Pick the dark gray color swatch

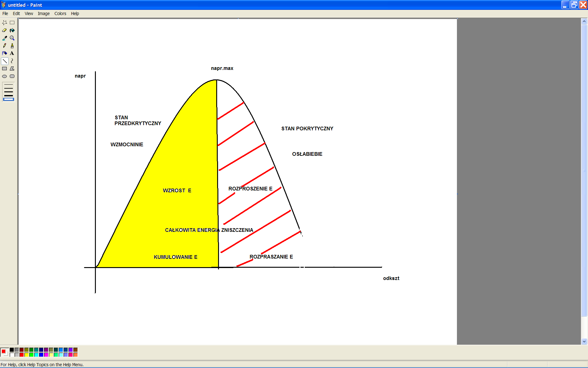[x=17, y=350]
